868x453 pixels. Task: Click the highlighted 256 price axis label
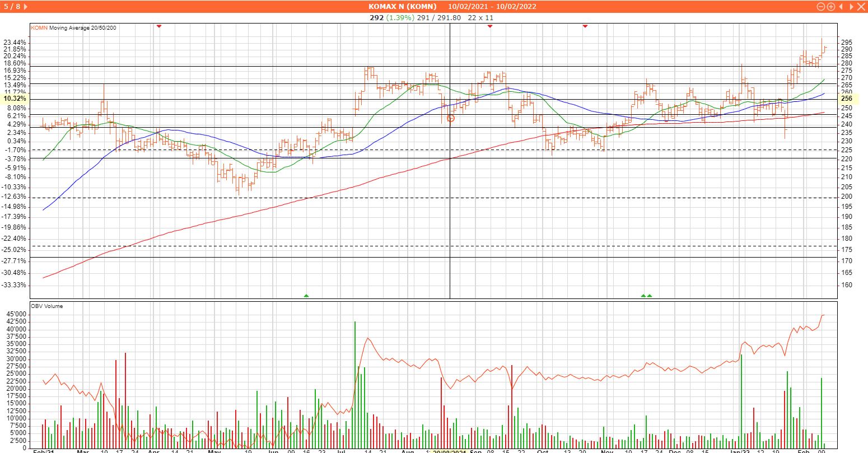pyautogui.click(x=846, y=99)
